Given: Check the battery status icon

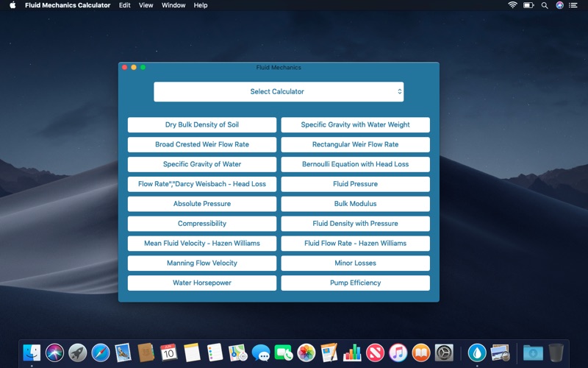Looking at the screenshot, I should (528, 5).
